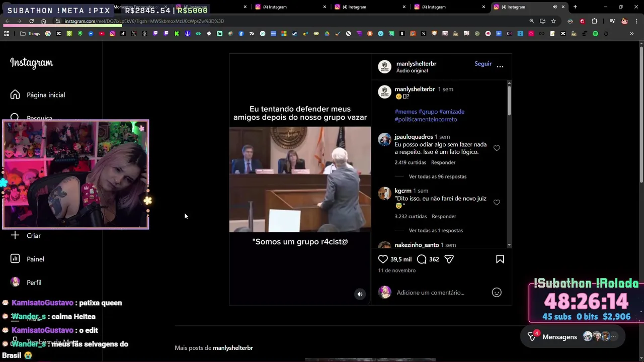
Task: Save the reel with the bookmark icon
Action: [x=500, y=259]
